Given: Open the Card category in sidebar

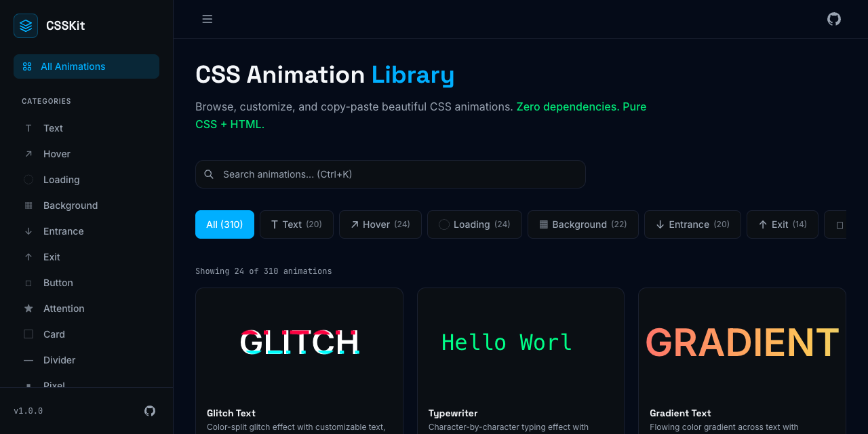Looking at the screenshot, I should [x=86, y=334].
